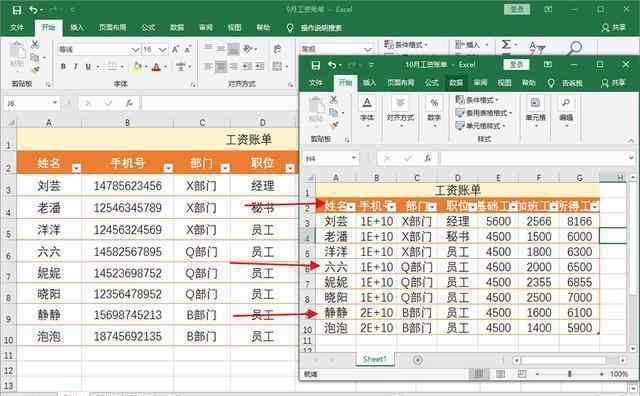This screenshot has width=640, height=396.
Task: Switch to Page Layout view in status bar
Action: pyautogui.click(x=500, y=374)
